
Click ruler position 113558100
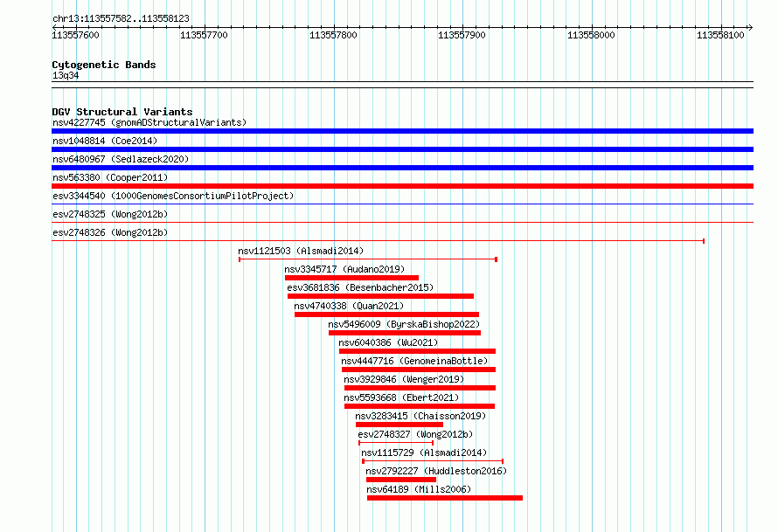(x=720, y=35)
